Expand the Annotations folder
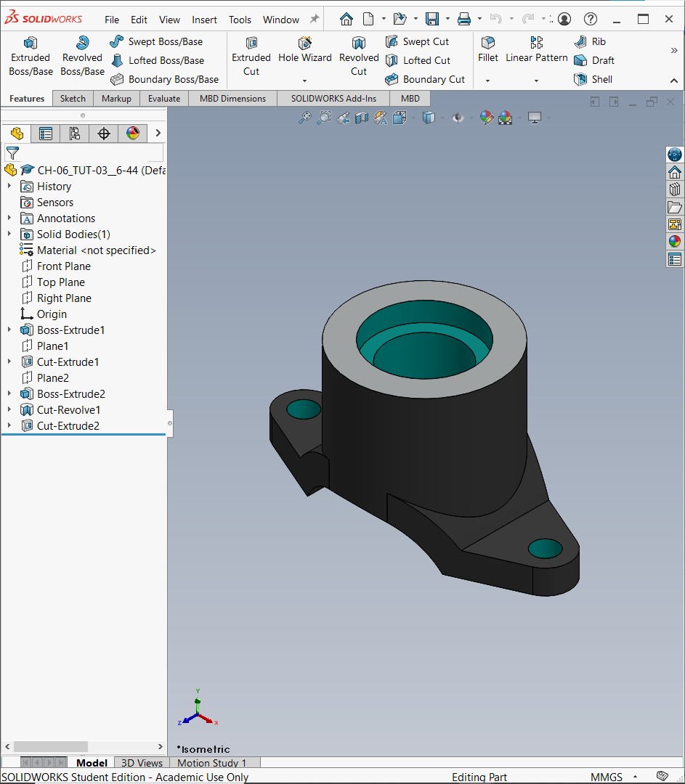The image size is (685, 784). click(9, 218)
